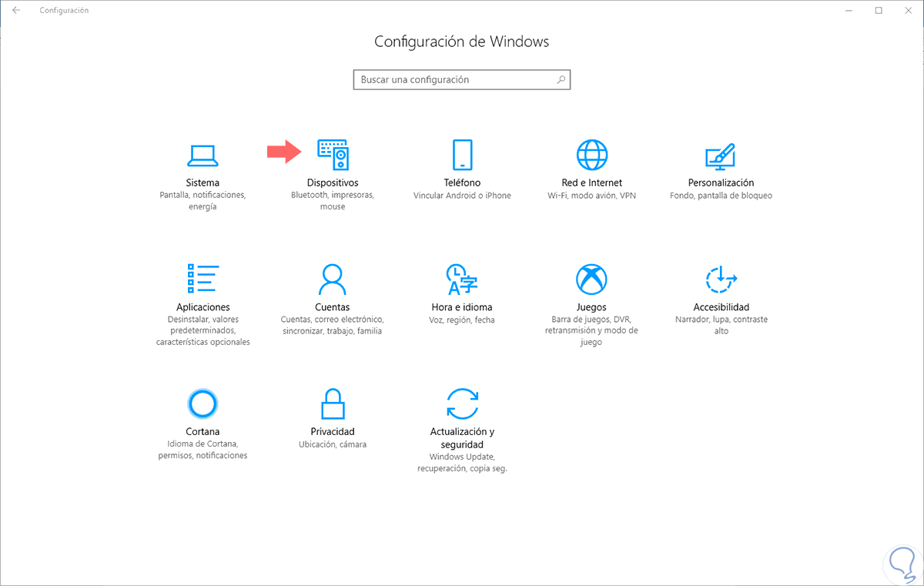Viewport: 924px width, 586px height.
Task: Click into Buscar una configuración field
Action: pos(462,79)
